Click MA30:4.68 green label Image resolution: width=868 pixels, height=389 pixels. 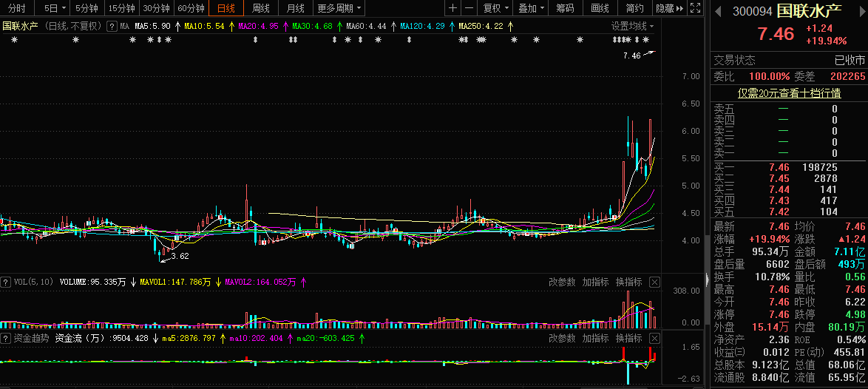(x=312, y=26)
